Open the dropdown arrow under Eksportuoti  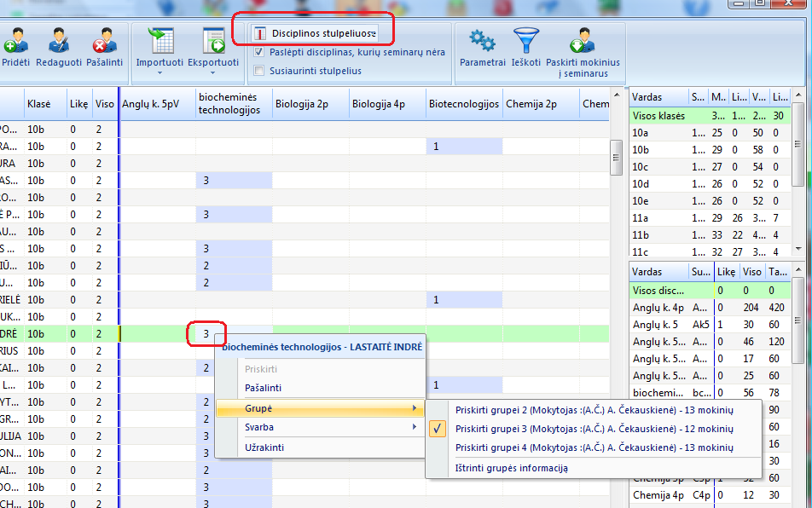pyautogui.click(x=212, y=74)
